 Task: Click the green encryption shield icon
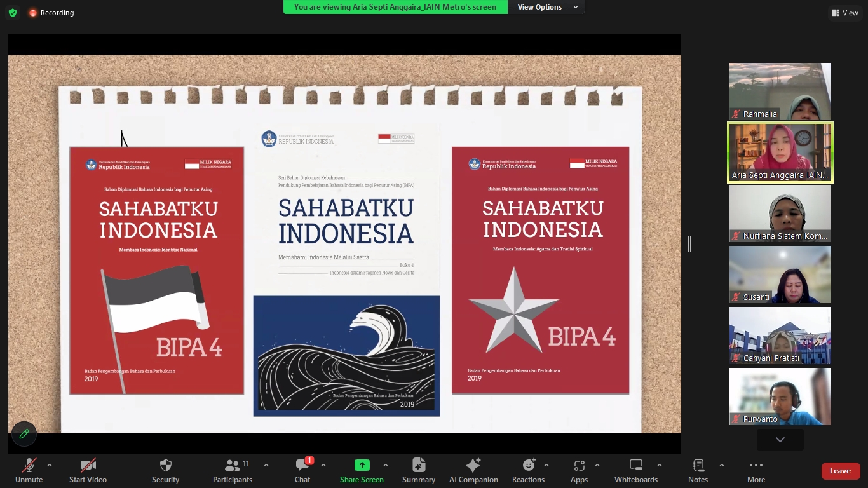click(13, 13)
